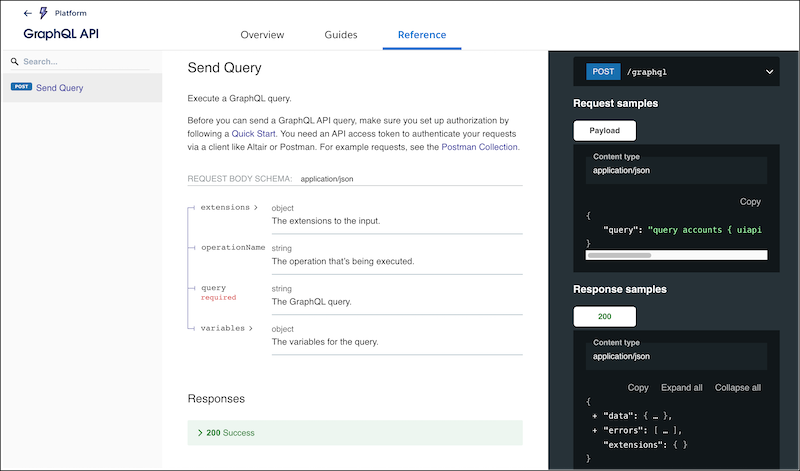The image size is (800, 471).
Task: Click Collapse all in response samples
Action: [738, 387]
